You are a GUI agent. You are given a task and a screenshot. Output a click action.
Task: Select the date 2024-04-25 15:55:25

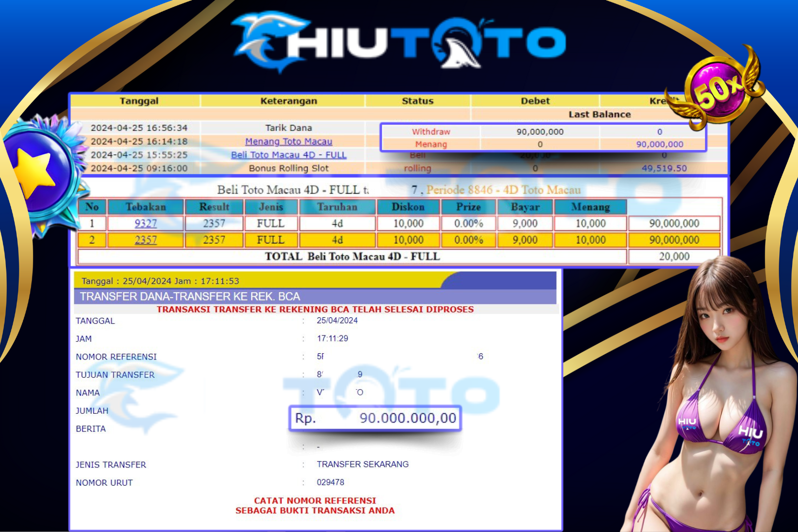click(x=139, y=155)
